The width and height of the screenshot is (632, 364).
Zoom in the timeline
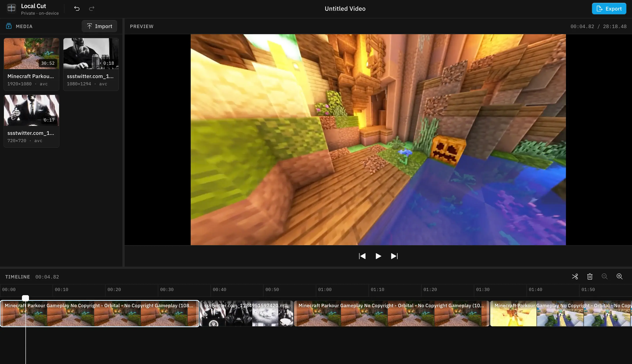tap(619, 277)
